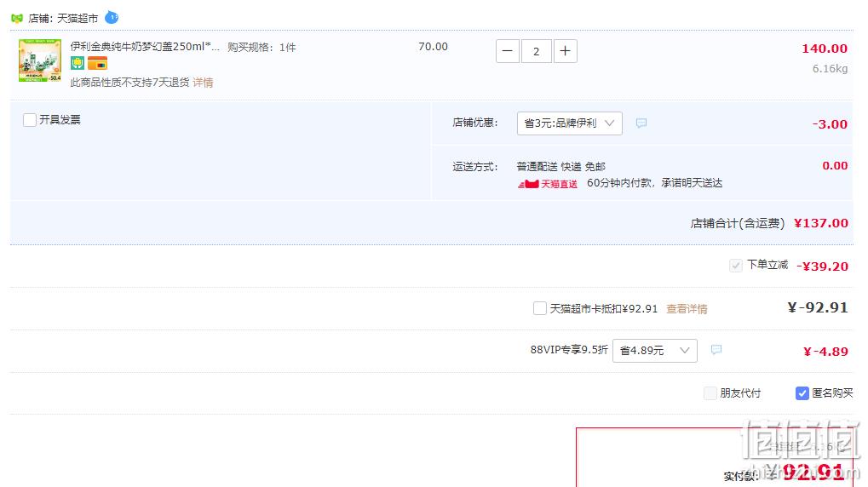Click the blue Wangwang chat icon
This screenshot has height=487, width=868.
(112, 18)
